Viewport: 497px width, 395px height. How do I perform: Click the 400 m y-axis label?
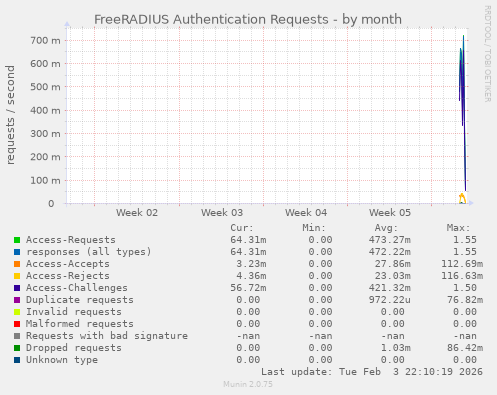point(45,110)
